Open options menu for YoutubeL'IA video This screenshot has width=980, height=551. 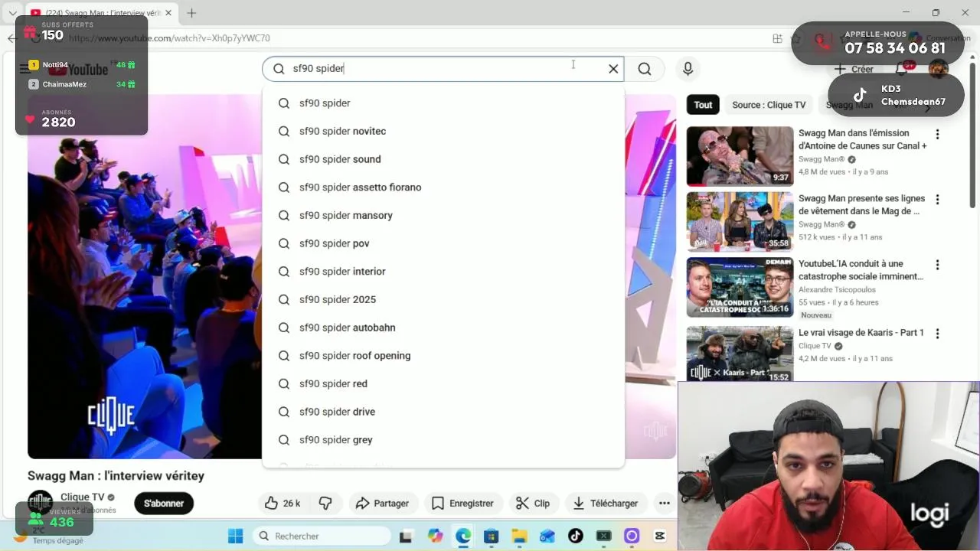coord(937,265)
